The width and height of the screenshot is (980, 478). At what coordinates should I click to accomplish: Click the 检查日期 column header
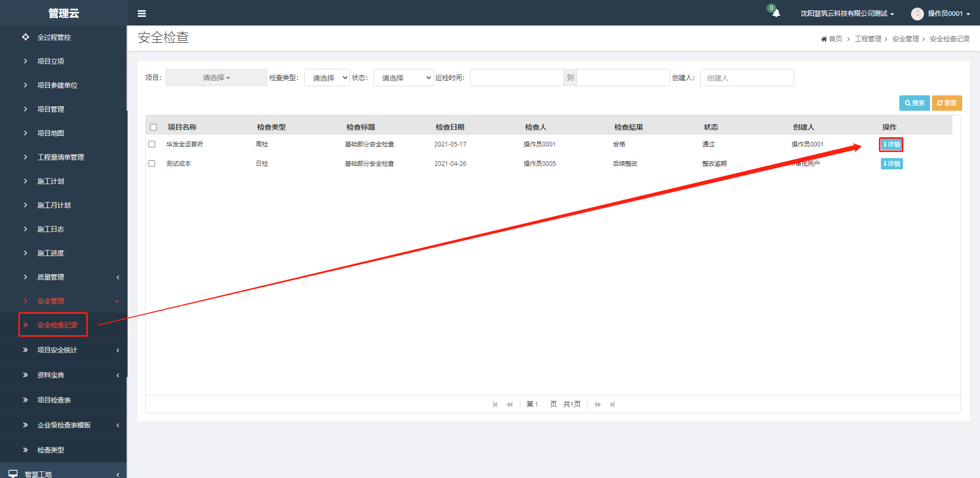(450, 127)
